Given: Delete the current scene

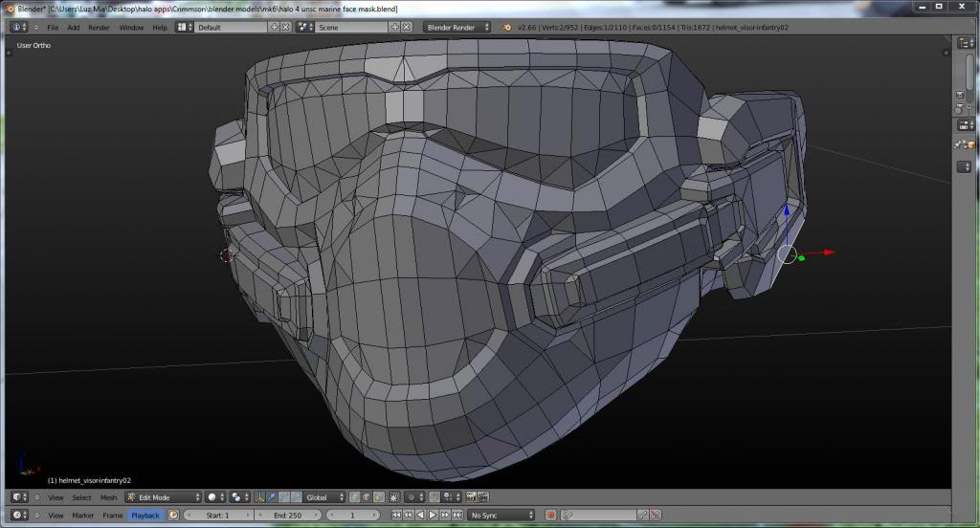Looking at the screenshot, I should coord(406,27).
